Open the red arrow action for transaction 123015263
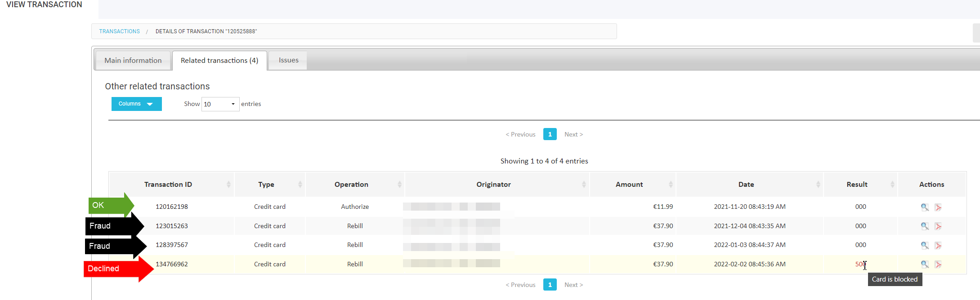The image size is (980, 300). [x=938, y=226]
